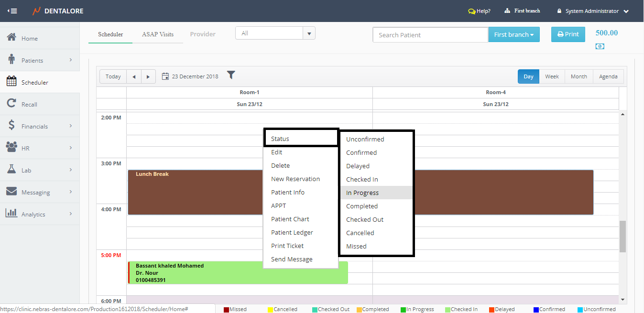Switch to the ASAP Visits tab
Screen dimensions: 644x313
[x=158, y=34]
